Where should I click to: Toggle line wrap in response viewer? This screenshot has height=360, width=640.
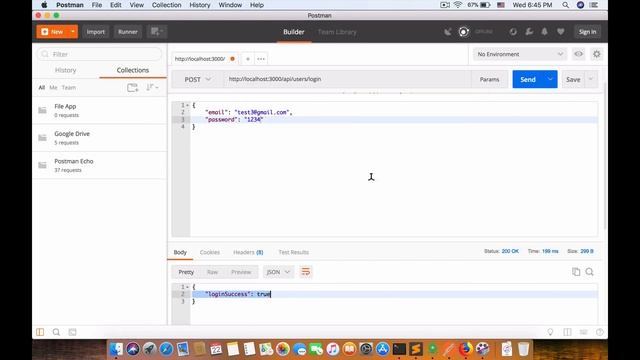tap(305, 272)
